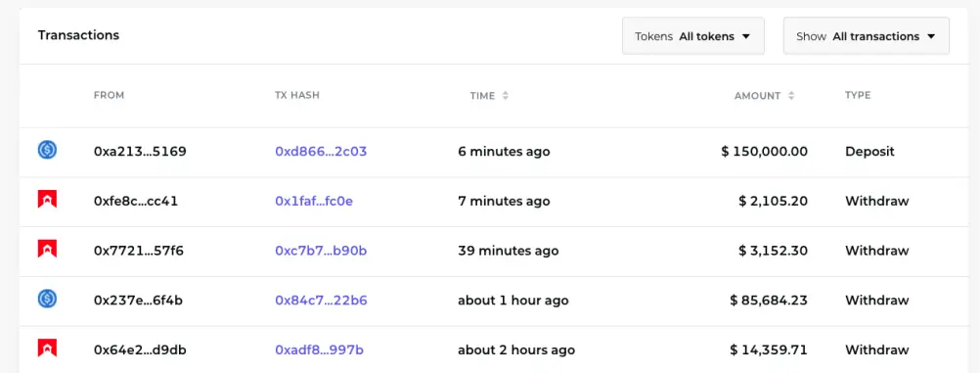980x373 pixels.
Task: Open tx hash 0xadf8...997b
Action: coord(320,350)
